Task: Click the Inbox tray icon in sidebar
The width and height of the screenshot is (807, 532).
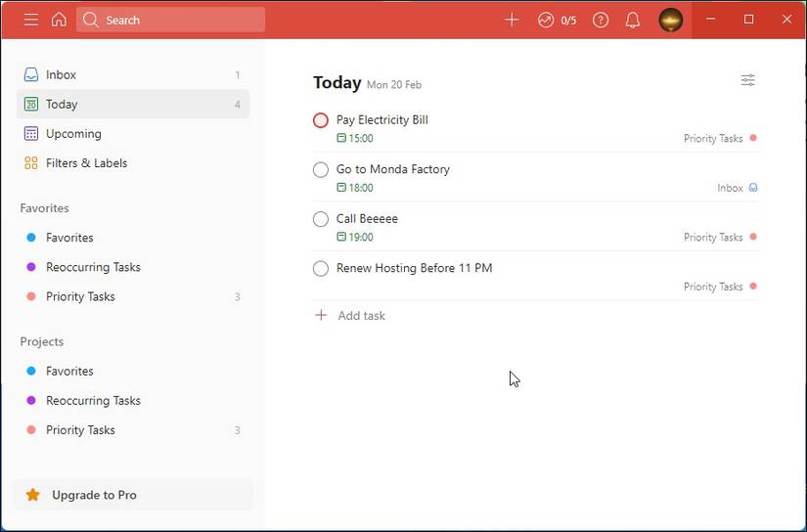Action: pos(31,74)
